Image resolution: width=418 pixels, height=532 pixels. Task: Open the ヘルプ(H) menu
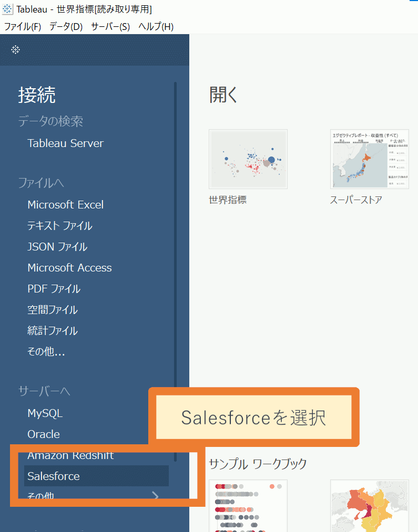(x=156, y=26)
